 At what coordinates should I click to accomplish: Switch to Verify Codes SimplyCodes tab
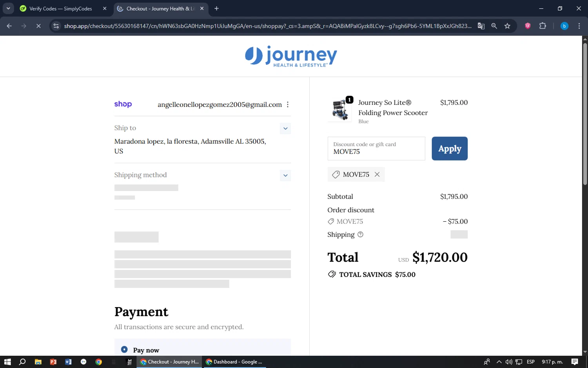(61, 9)
